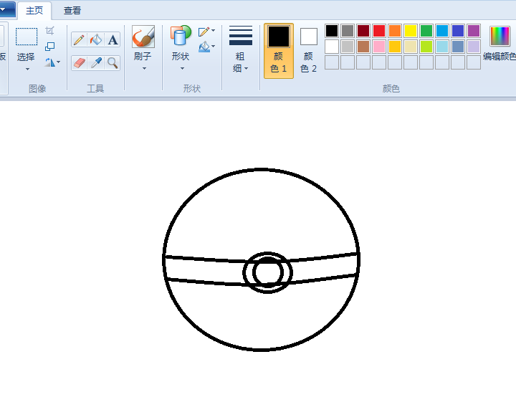
Task: Pick the light turquoise color swatch
Action: pyautogui.click(x=442, y=47)
